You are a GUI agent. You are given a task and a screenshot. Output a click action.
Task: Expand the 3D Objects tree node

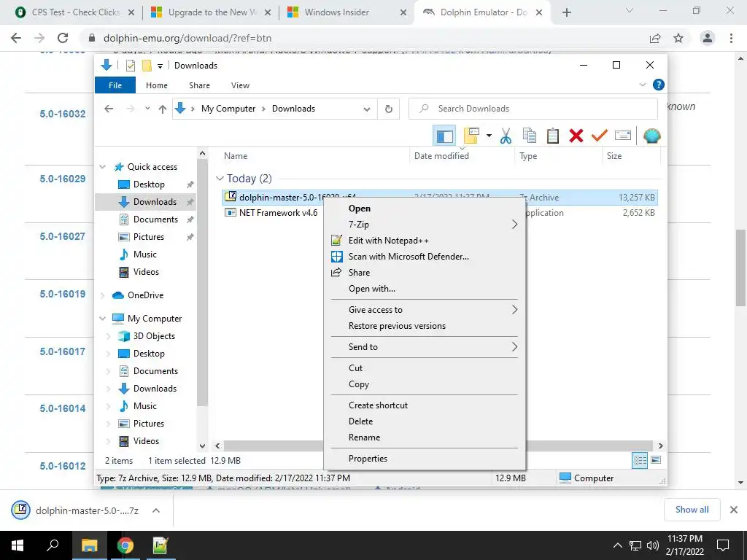tap(108, 336)
